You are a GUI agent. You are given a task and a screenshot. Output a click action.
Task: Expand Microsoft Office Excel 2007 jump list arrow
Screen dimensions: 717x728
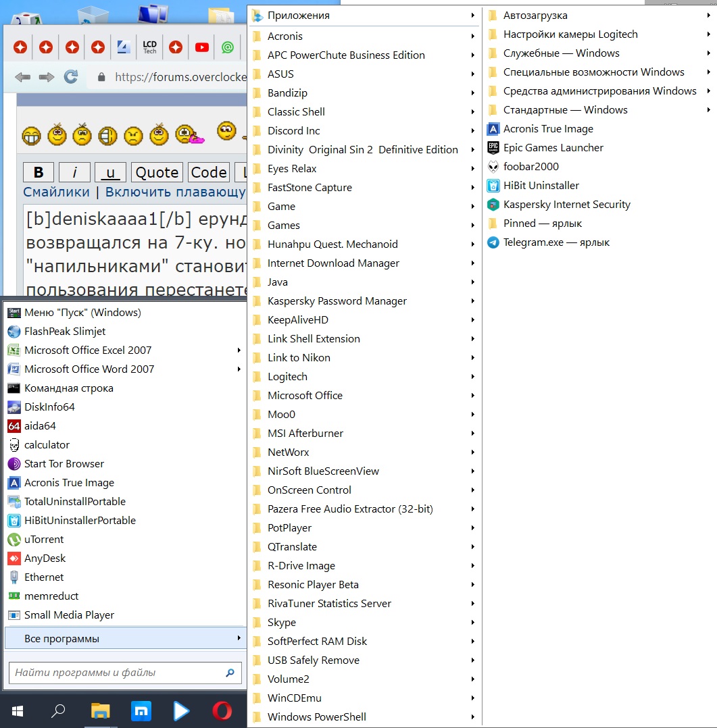click(239, 350)
